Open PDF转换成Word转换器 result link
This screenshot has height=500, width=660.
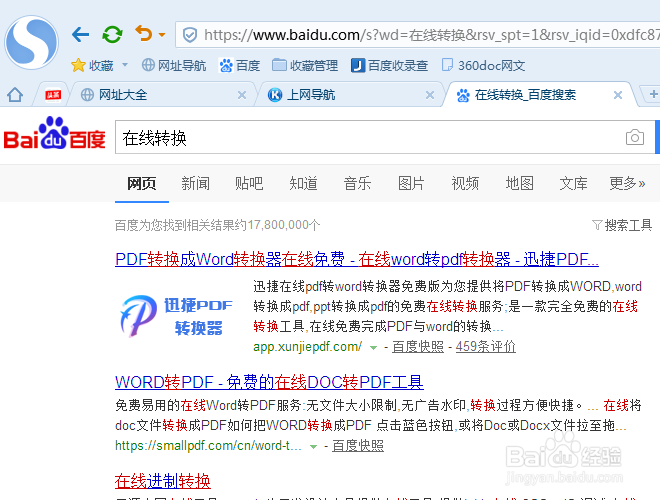[357, 259]
